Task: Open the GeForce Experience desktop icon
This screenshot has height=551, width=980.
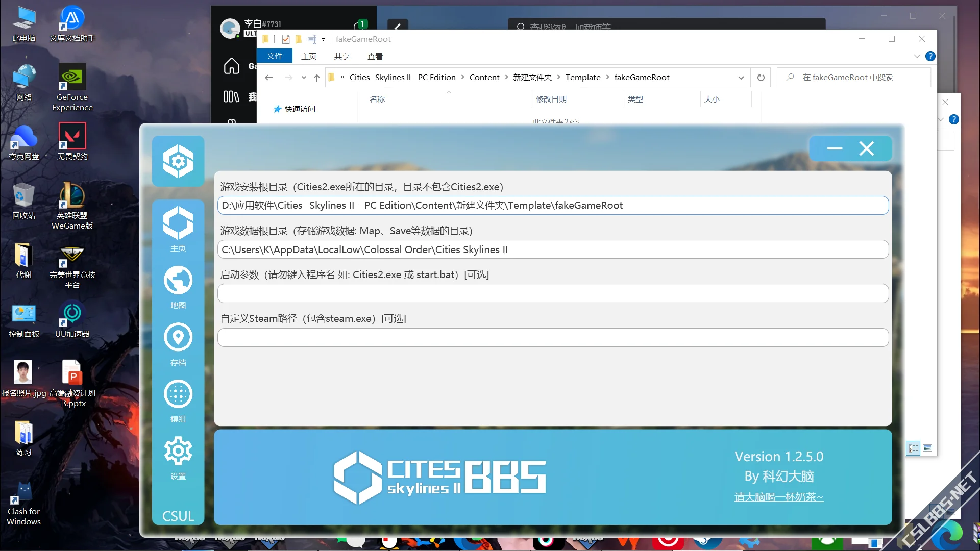Action: click(72, 88)
